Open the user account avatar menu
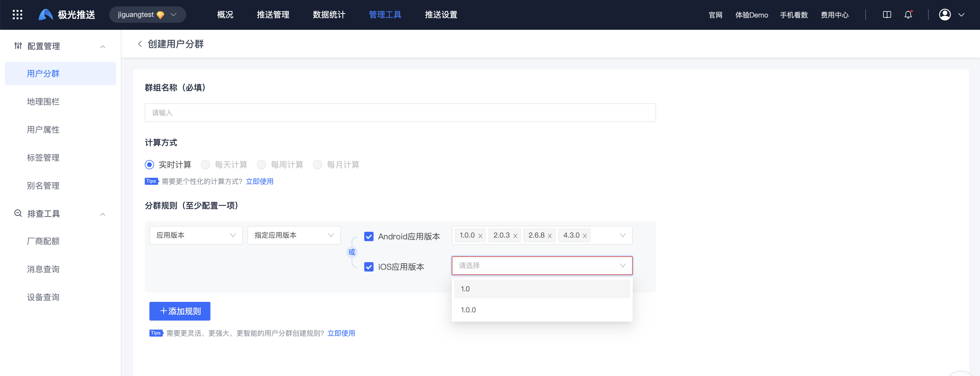Image resolution: width=980 pixels, height=376 pixels. [945, 15]
